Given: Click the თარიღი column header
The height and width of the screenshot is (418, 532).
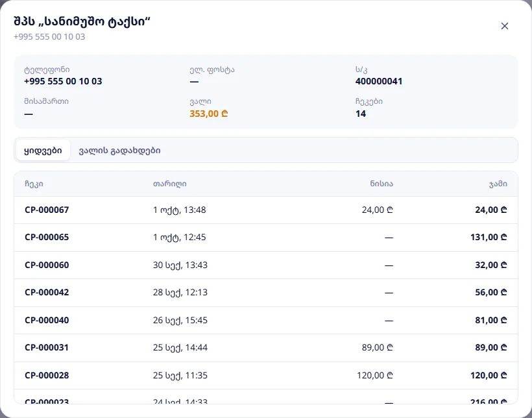Looking at the screenshot, I should [169, 184].
